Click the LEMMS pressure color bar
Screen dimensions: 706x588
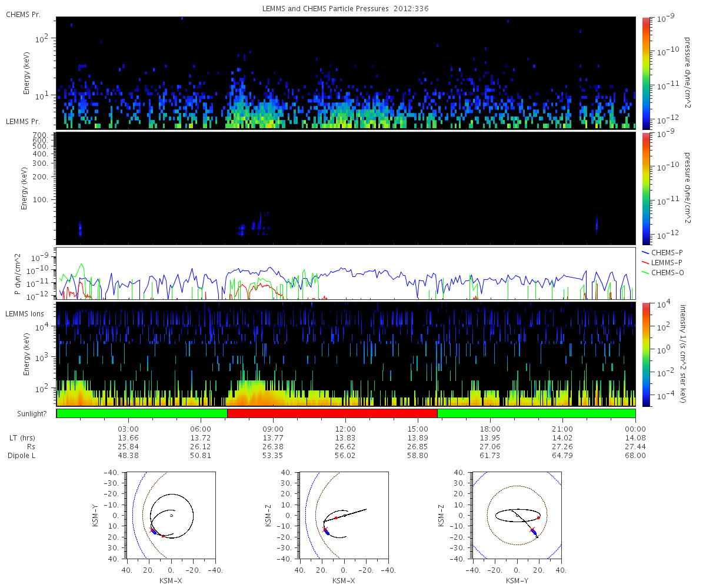point(645,189)
